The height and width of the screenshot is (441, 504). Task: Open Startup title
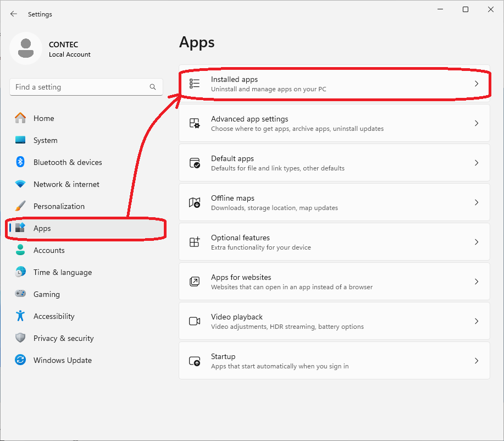[223, 356]
